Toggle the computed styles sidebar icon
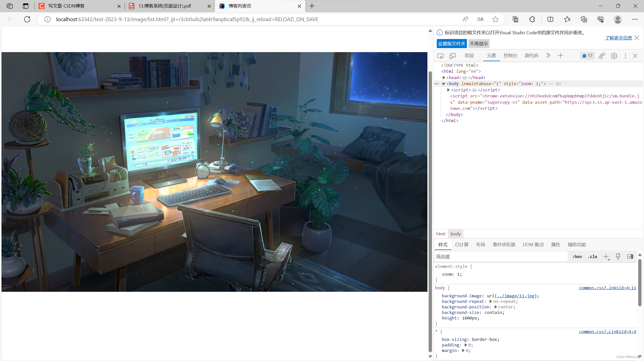The height and width of the screenshot is (361, 644). click(x=630, y=257)
